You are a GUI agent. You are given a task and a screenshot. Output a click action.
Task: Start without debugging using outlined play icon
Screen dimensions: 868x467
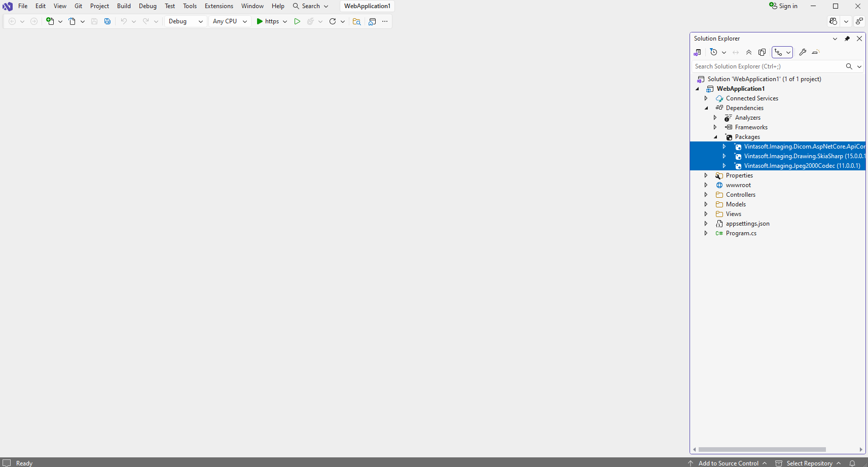pyautogui.click(x=297, y=21)
